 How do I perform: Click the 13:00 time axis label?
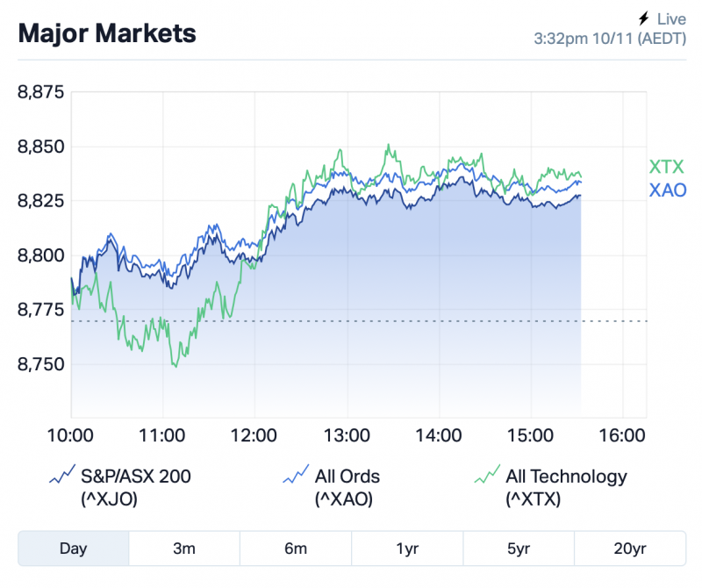[x=347, y=434]
